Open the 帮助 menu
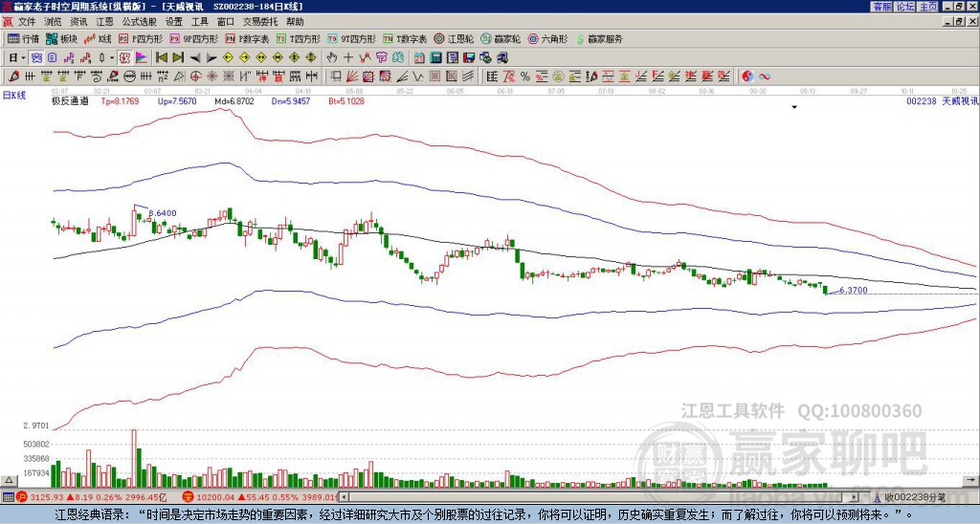 pyautogui.click(x=295, y=22)
